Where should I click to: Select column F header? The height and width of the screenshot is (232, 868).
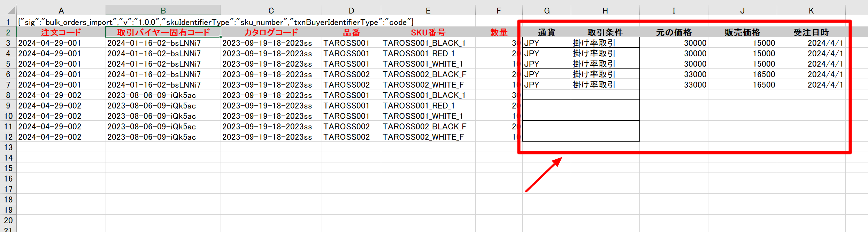(499, 10)
